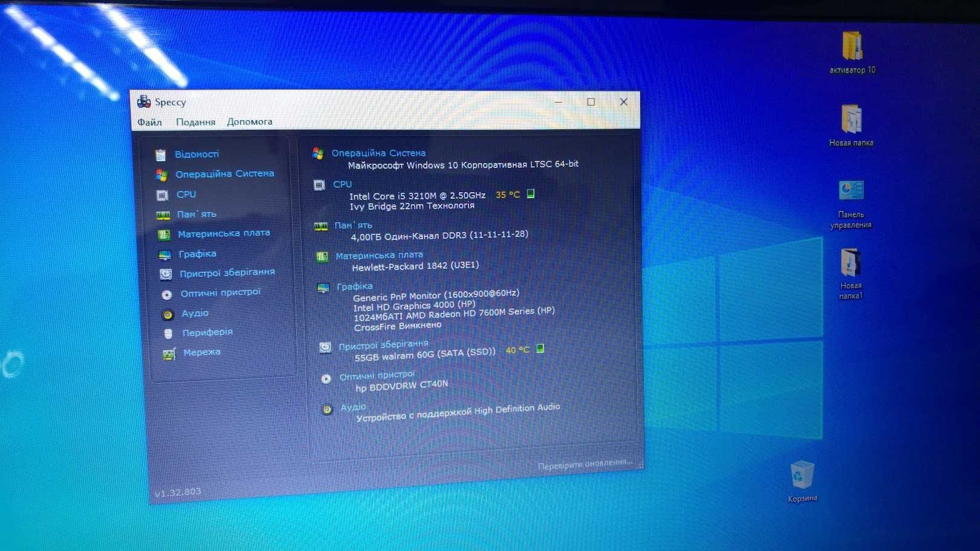Image resolution: width=980 pixels, height=551 pixels.
Task: Open the Корзина recycle bin
Action: (x=802, y=482)
